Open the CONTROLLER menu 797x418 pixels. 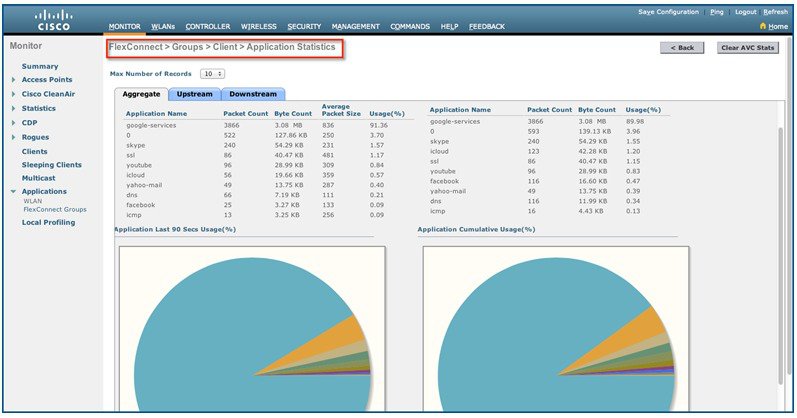pyautogui.click(x=208, y=26)
